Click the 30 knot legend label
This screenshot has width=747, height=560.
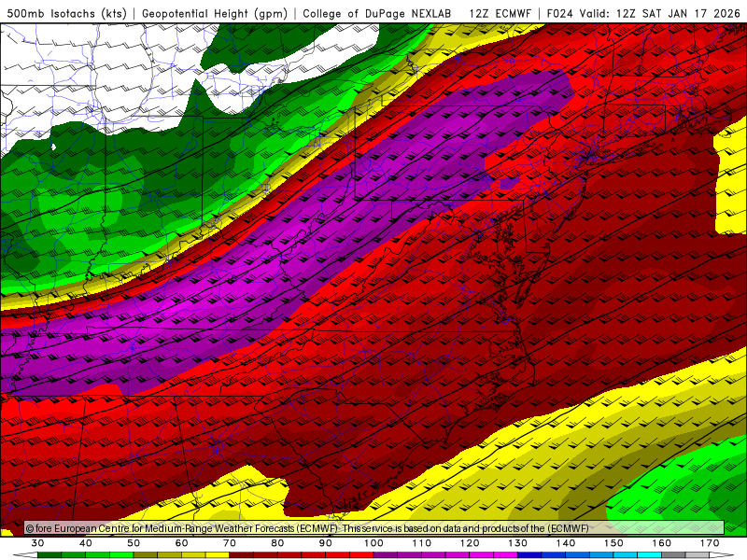[37, 543]
